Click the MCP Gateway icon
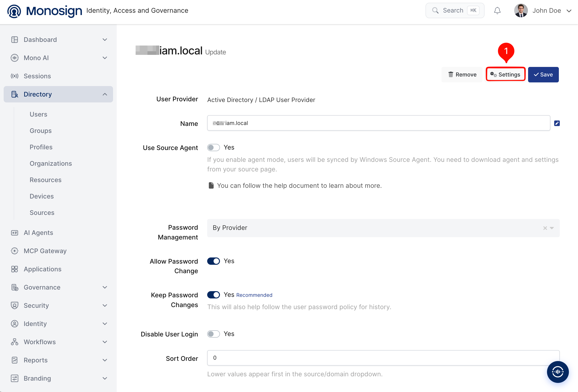 [15, 251]
